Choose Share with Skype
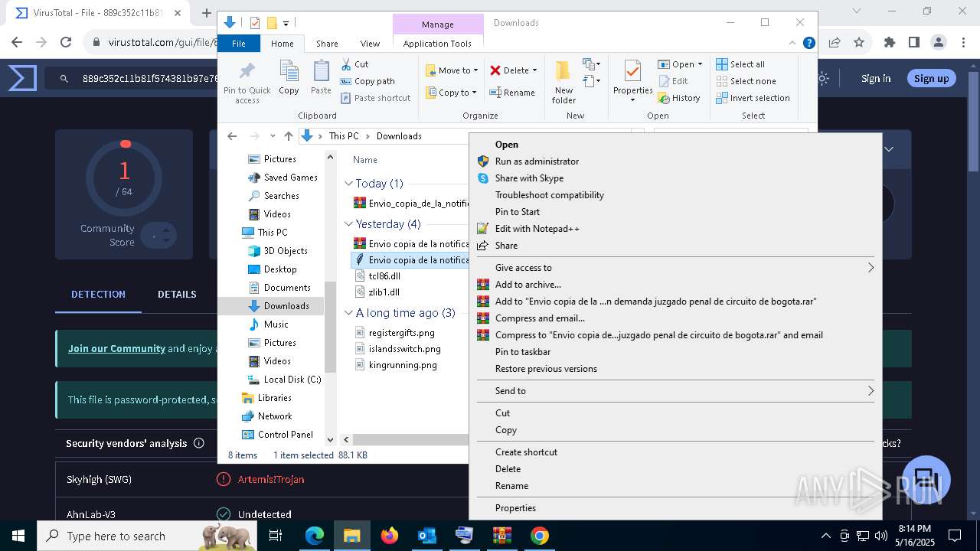Screen dimensions: 980x551 [x=529, y=178]
